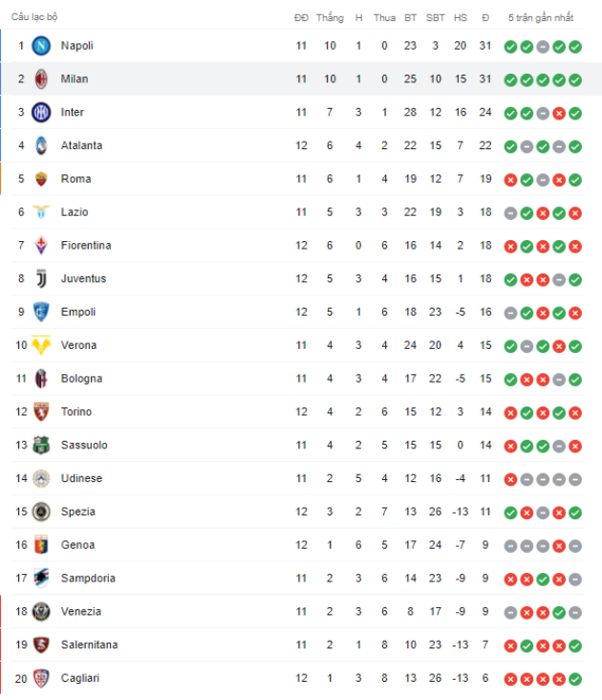Select the Salernitana team name
This screenshot has width=602, height=700.
[x=89, y=645]
